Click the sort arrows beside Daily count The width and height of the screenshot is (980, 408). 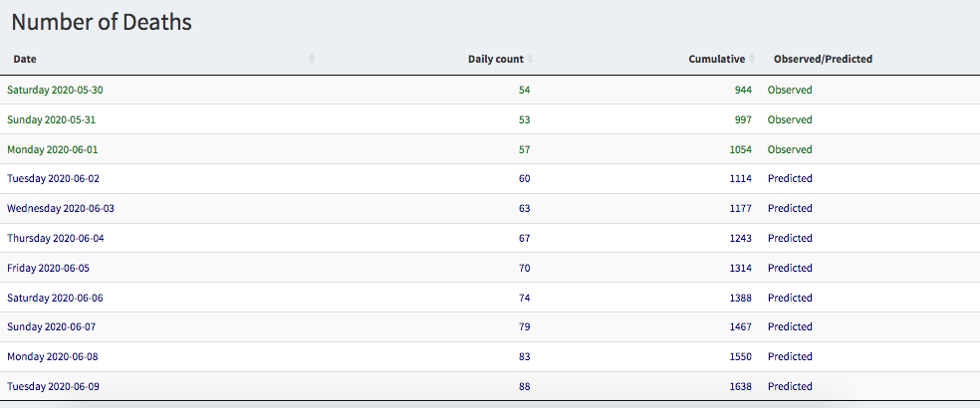point(530,59)
